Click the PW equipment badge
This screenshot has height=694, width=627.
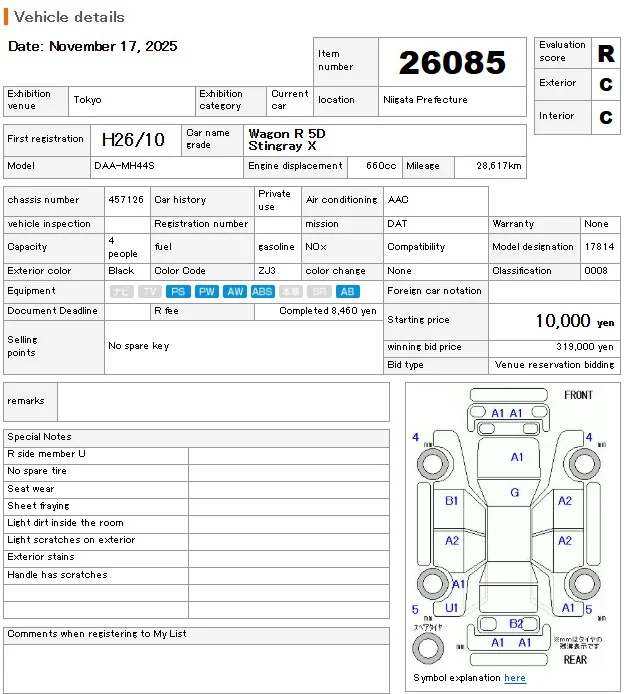206,291
